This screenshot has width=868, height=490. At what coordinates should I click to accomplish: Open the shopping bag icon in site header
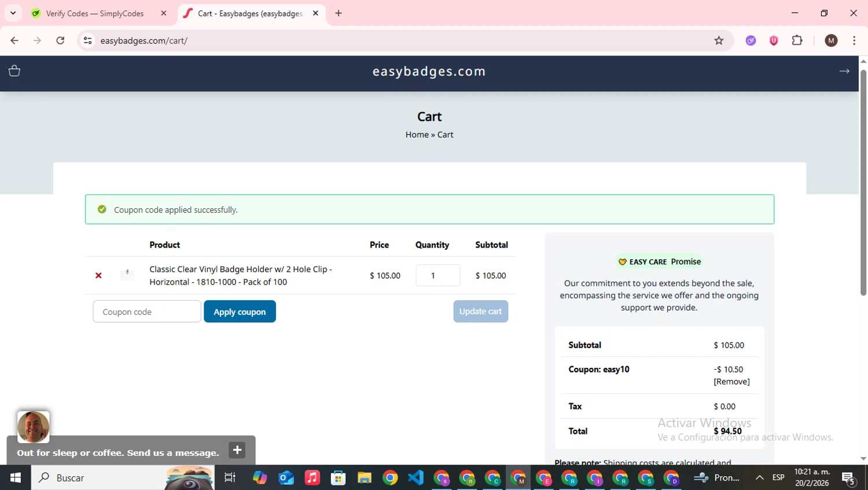14,71
